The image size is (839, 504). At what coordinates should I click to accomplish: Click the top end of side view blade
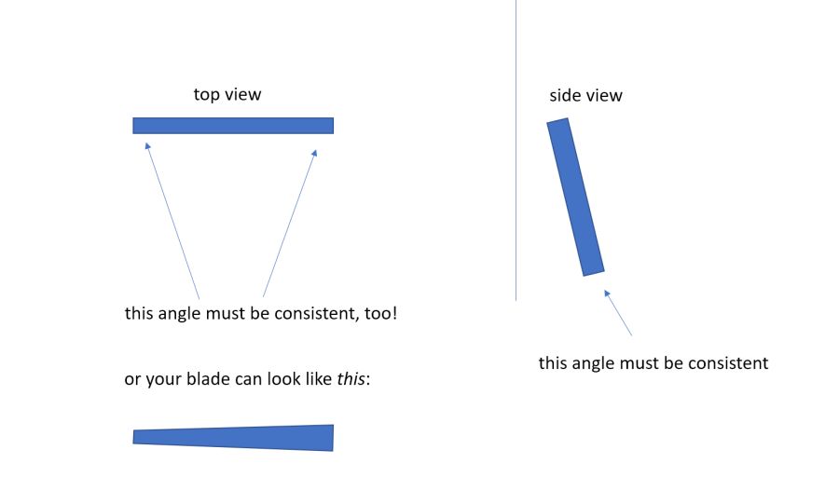pyautogui.click(x=557, y=124)
